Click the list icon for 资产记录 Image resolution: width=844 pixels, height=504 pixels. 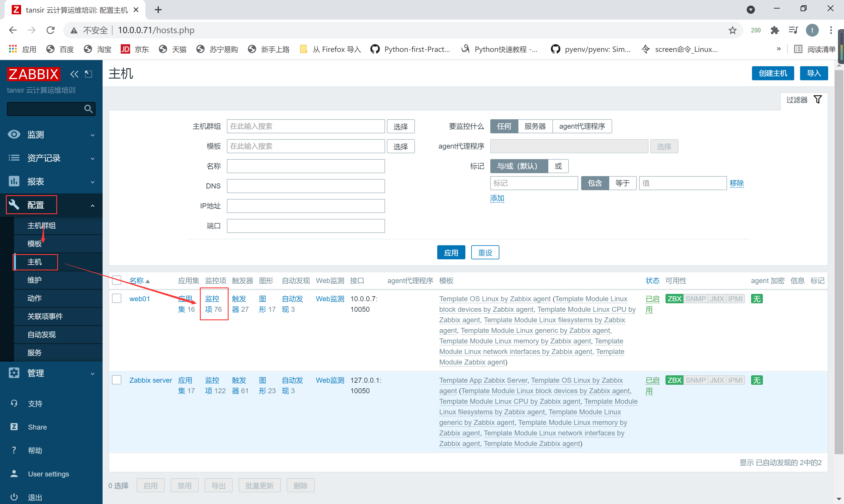(14, 158)
